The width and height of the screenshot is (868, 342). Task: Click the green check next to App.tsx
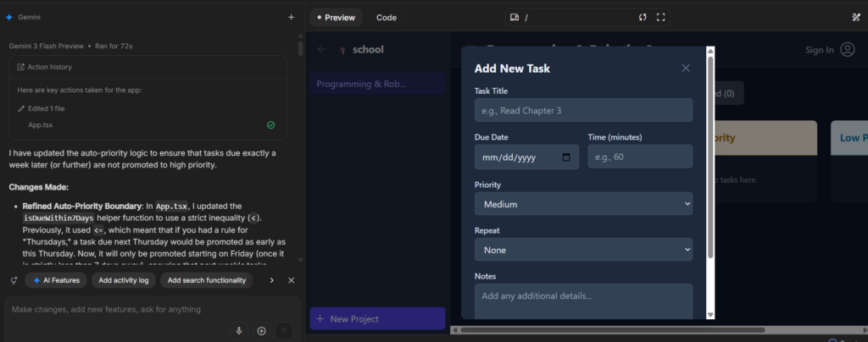tap(270, 125)
